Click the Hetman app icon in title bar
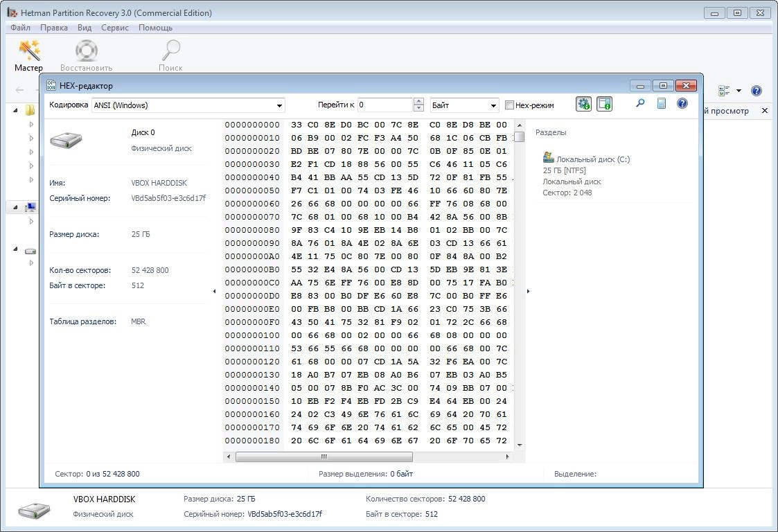This screenshot has height=532, width=778. pos(12,12)
